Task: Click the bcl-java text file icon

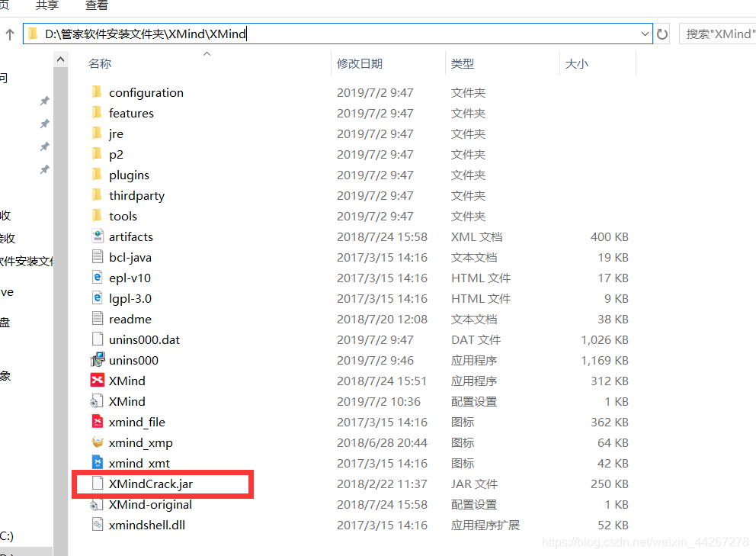Action: [x=98, y=257]
